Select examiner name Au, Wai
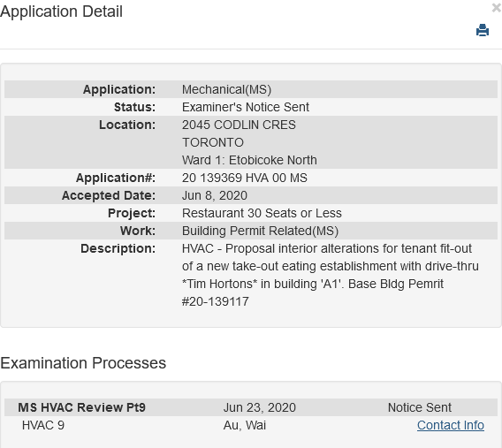Image resolution: width=502 pixels, height=448 pixels. [x=245, y=425]
